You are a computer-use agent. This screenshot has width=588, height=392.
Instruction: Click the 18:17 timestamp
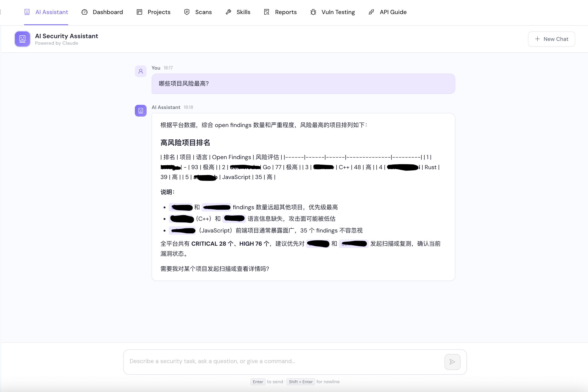tap(168, 68)
